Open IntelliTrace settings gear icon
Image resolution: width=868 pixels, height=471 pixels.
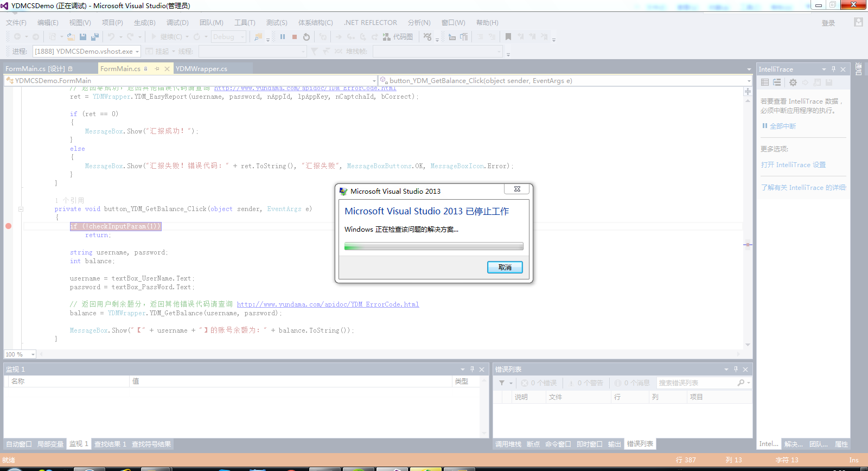click(793, 82)
